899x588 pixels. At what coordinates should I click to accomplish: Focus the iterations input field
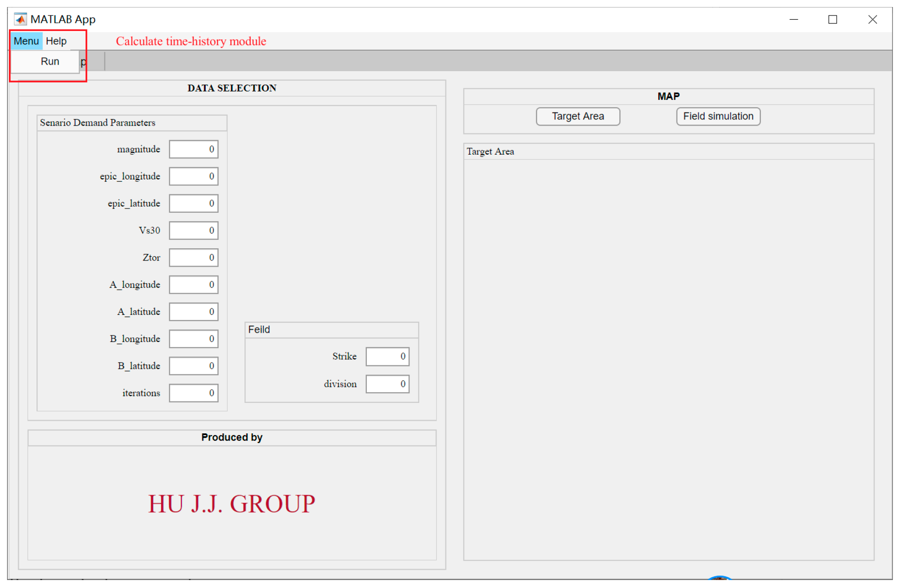pos(193,393)
